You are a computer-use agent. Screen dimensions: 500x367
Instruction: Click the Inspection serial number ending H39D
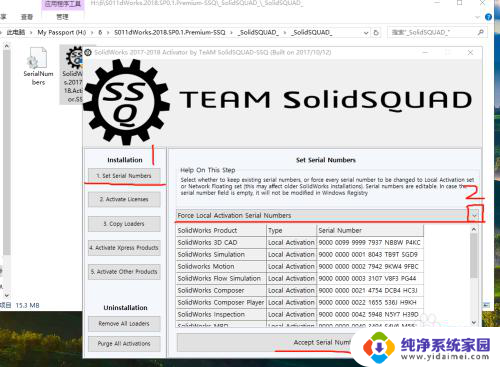coord(370,314)
